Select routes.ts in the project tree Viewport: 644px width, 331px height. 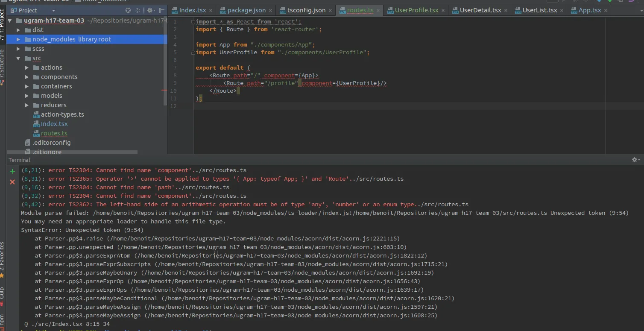[54, 133]
